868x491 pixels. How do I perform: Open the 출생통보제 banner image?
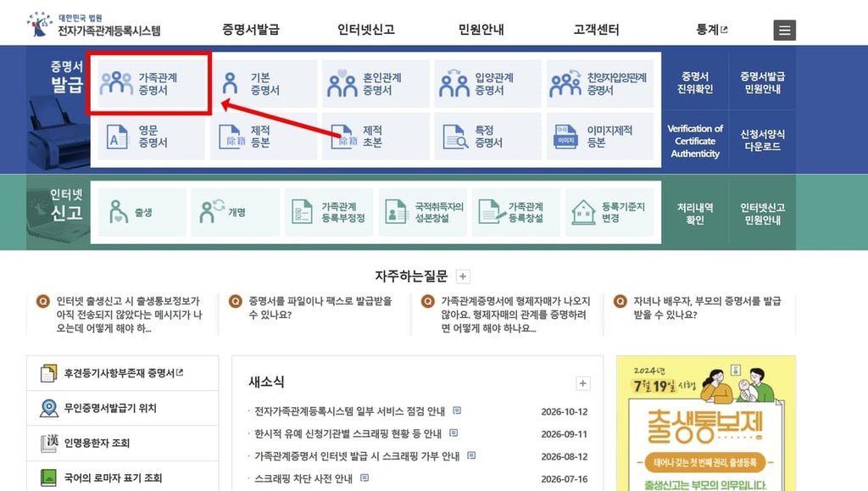pos(706,423)
